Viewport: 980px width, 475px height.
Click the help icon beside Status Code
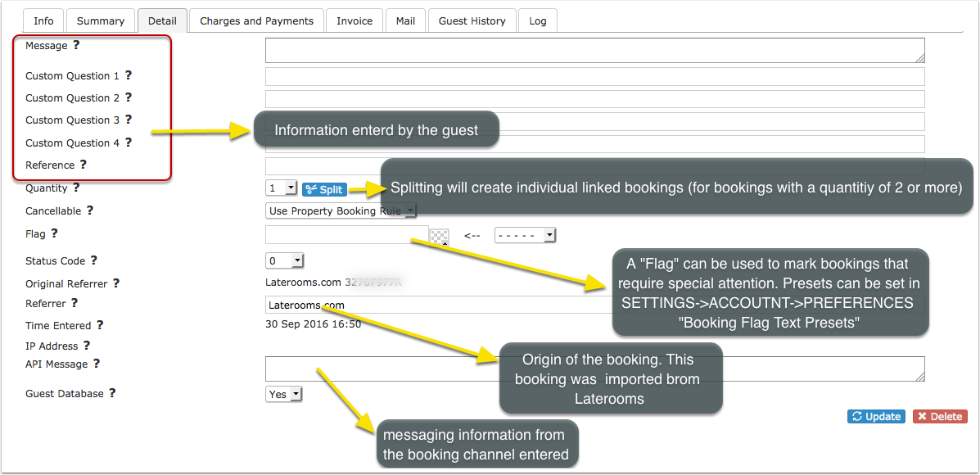click(94, 260)
